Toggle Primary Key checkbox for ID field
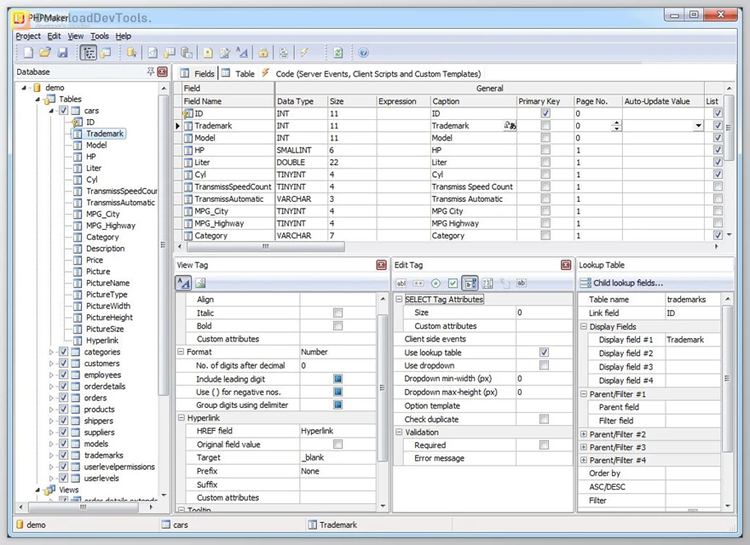 point(545,113)
